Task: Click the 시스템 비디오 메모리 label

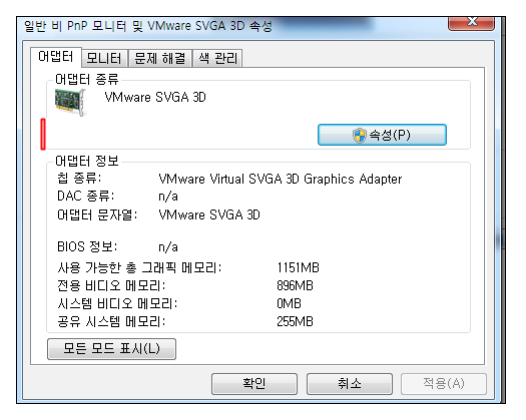Action: click(x=117, y=303)
